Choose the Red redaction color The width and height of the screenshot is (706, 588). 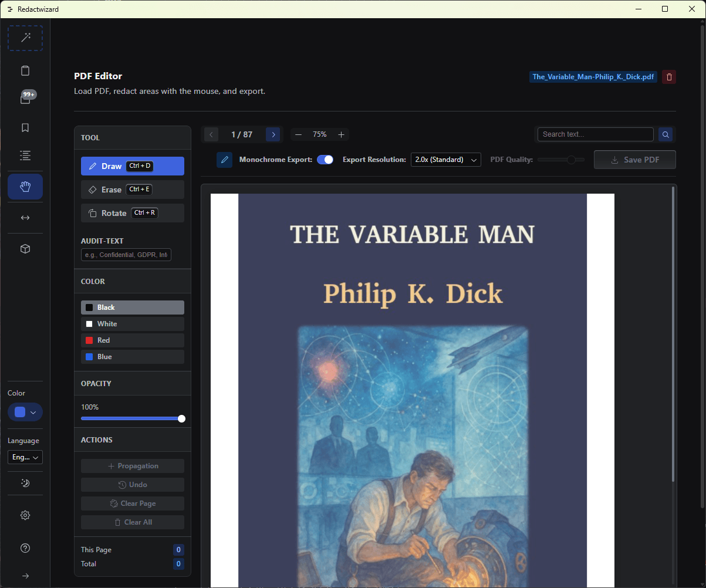coord(133,340)
